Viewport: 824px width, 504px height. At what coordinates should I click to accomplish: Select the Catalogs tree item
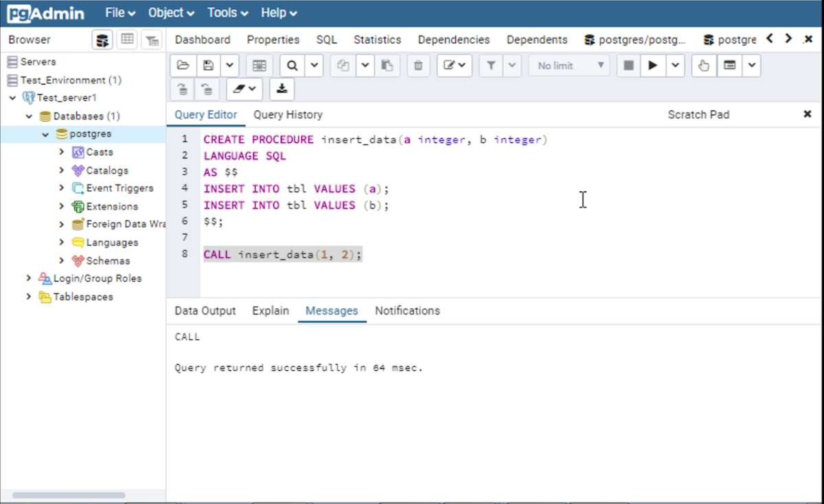point(106,170)
